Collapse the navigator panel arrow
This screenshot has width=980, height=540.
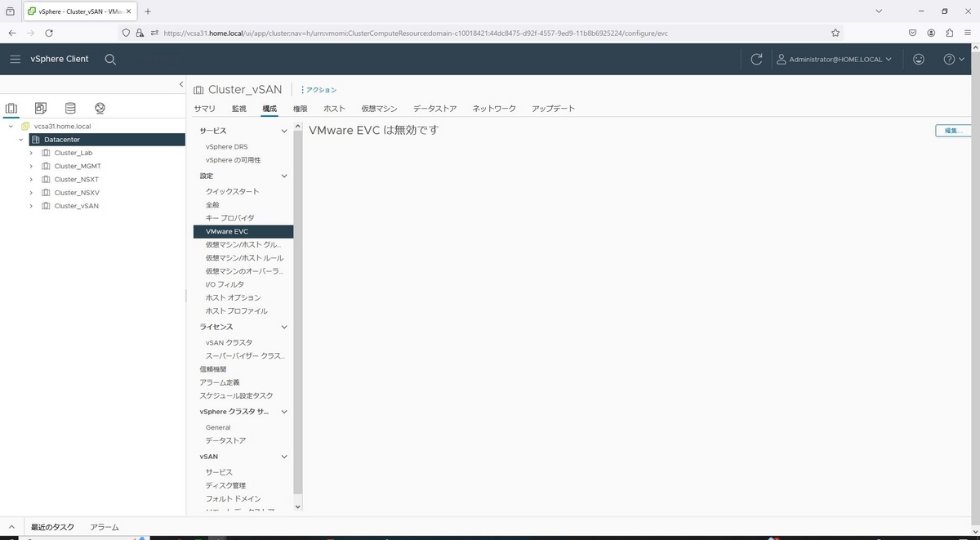pos(180,84)
